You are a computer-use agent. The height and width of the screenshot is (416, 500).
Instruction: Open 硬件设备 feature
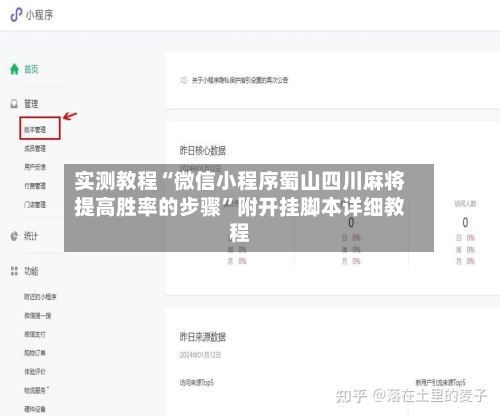[x=35, y=409]
